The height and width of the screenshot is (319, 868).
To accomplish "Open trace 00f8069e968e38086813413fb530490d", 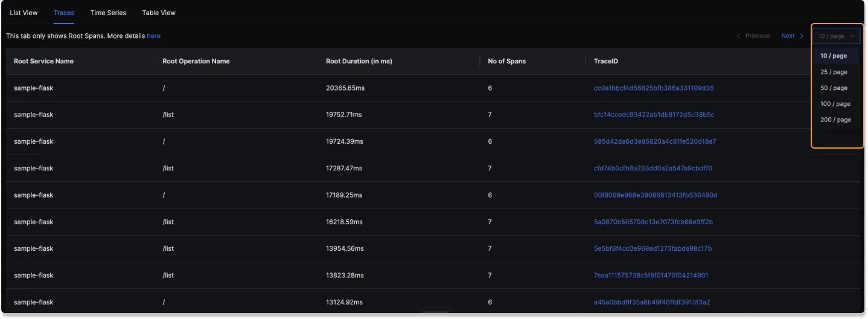I will 656,195.
